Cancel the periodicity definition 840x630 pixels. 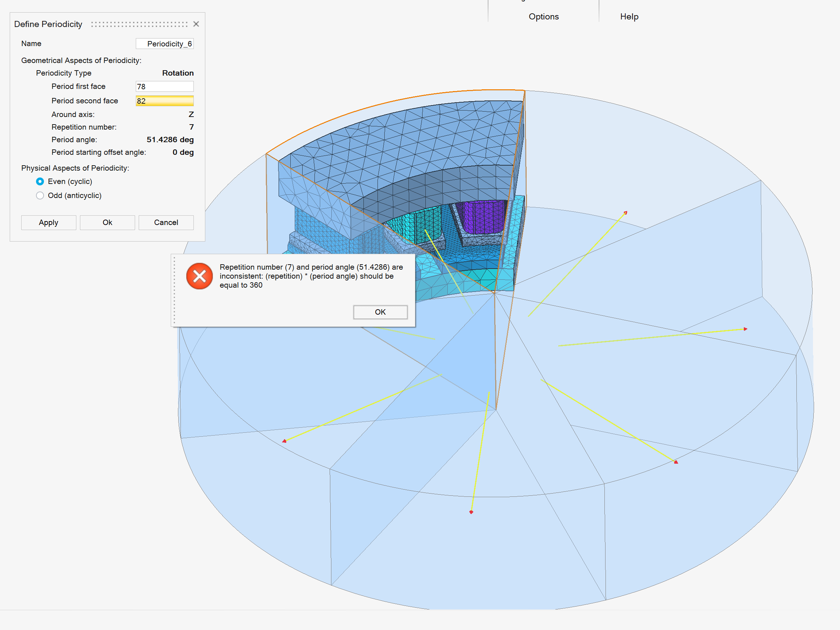pyautogui.click(x=166, y=222)
